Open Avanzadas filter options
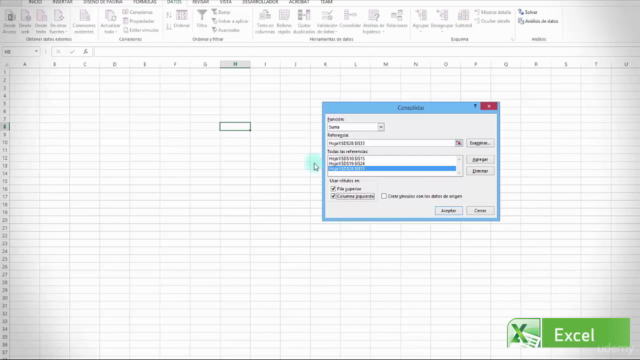Screen dimensions: 640x360 point(226,30)
